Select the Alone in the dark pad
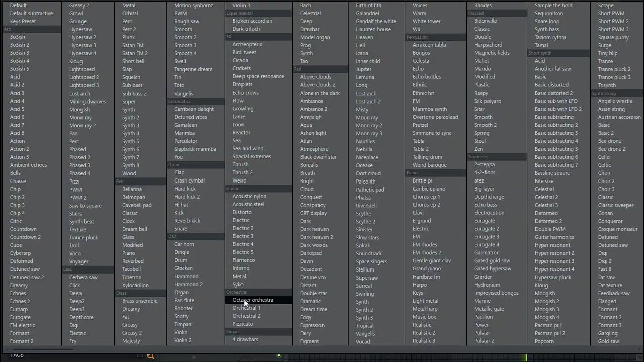The width and height of the screenshot is (644, 362). (x=320, y=93)
